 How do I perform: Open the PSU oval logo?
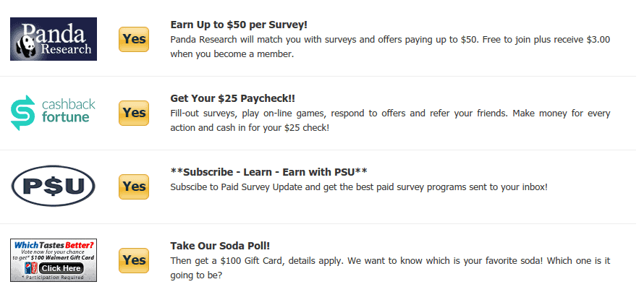54,186
